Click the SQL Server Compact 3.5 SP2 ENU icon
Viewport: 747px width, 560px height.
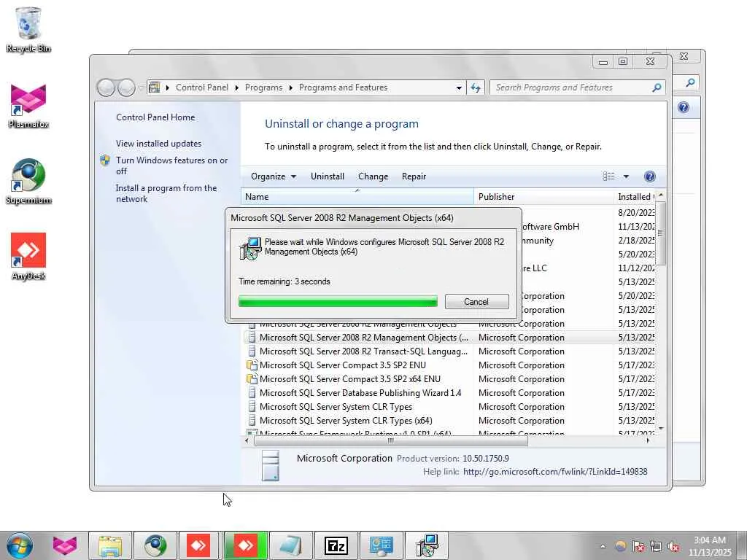click(x=252, y=365)
